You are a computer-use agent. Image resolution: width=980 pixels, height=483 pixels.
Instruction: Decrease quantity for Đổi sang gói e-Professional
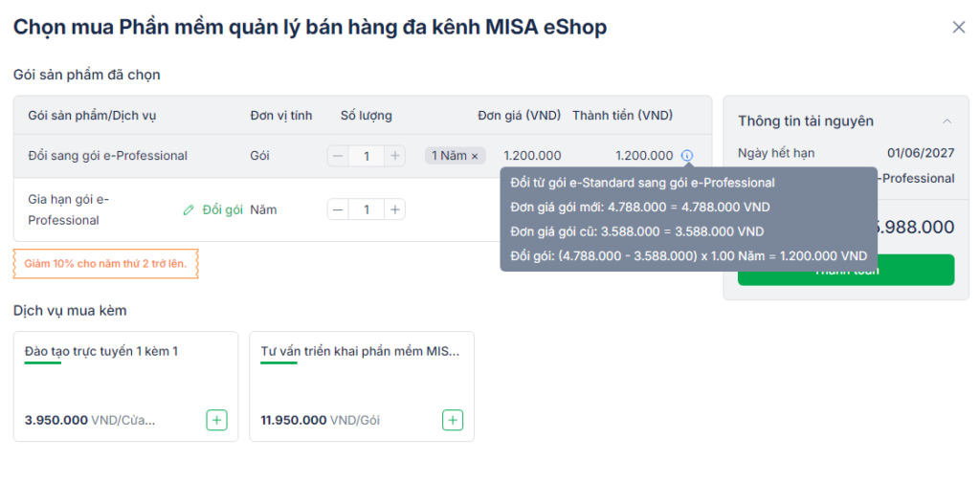pos(338,156)
